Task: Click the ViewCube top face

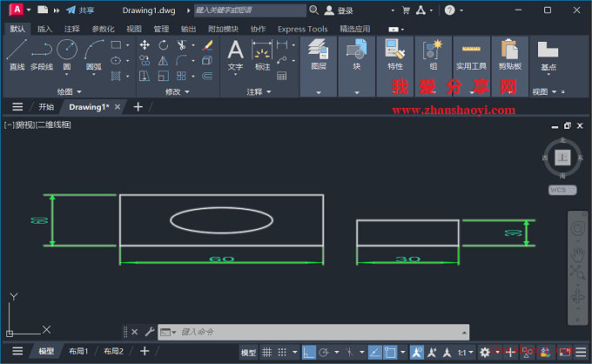Action: click(x=562, y=157)
